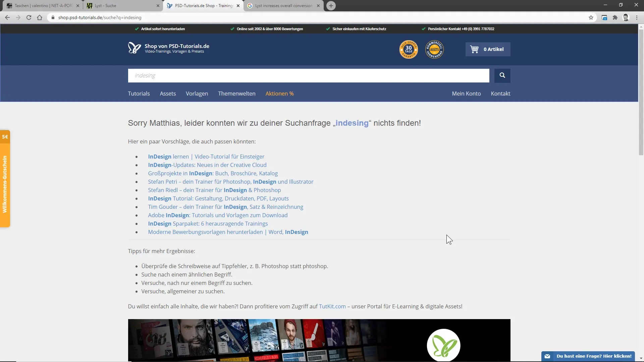Viewport: 644px width, 362px height.
Task: Close the Lyst - Suche tab
Action: [158, 6]
